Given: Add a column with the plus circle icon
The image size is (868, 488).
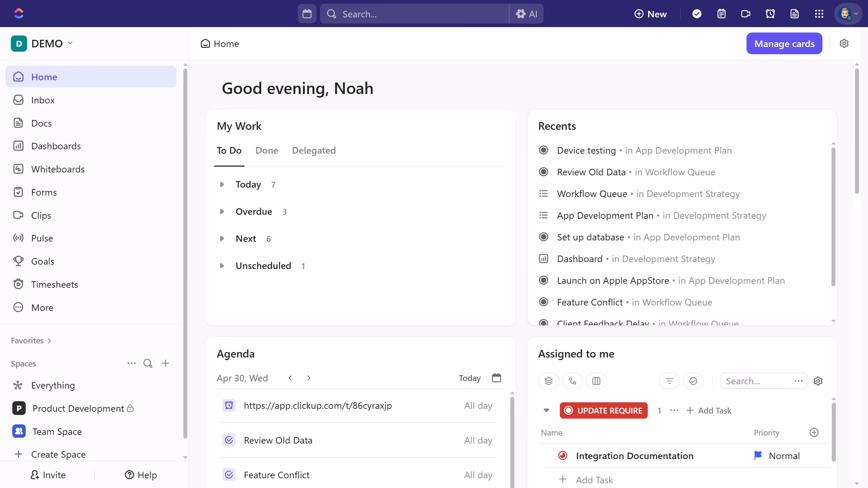Looking at the screenshot, I should coord(814,432).
